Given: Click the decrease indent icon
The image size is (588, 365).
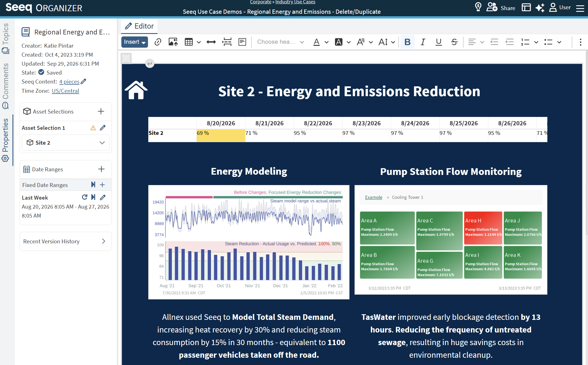Looking at the screenshot, I should [494, 42].
